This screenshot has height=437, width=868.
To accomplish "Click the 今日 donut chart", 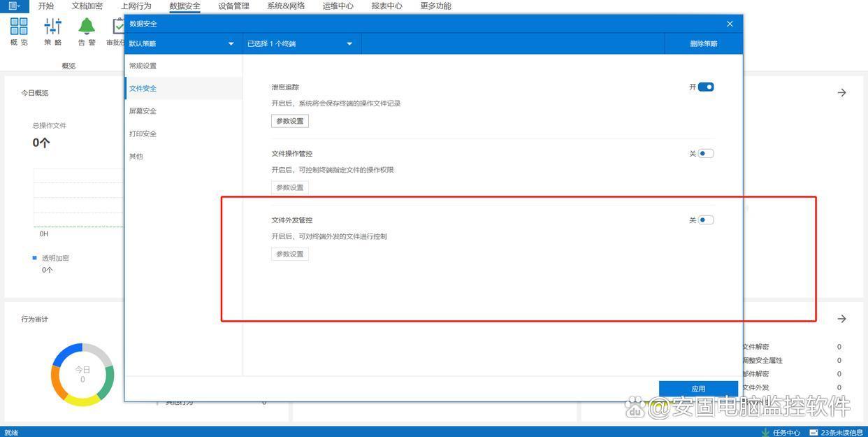I will [x=82, y=375].
